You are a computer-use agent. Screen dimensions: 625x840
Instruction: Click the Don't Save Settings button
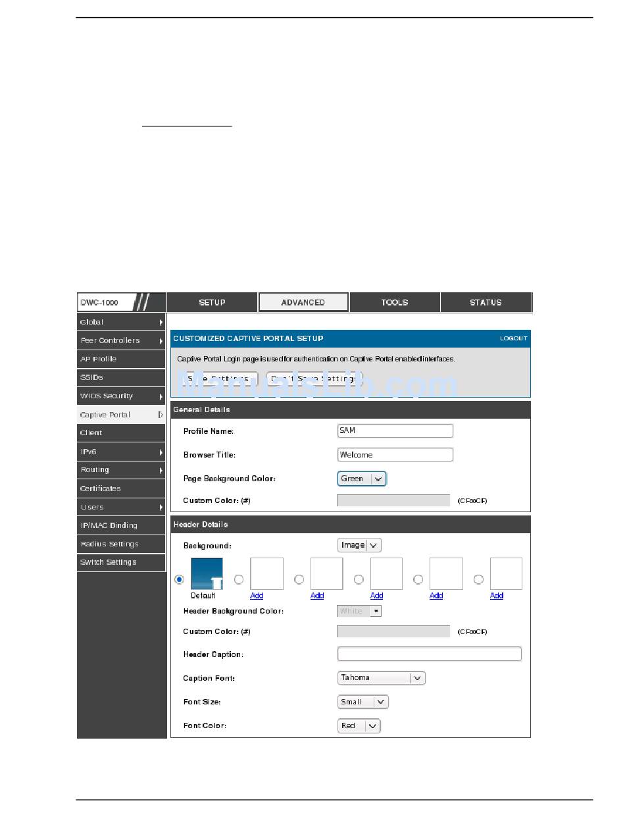314,379
